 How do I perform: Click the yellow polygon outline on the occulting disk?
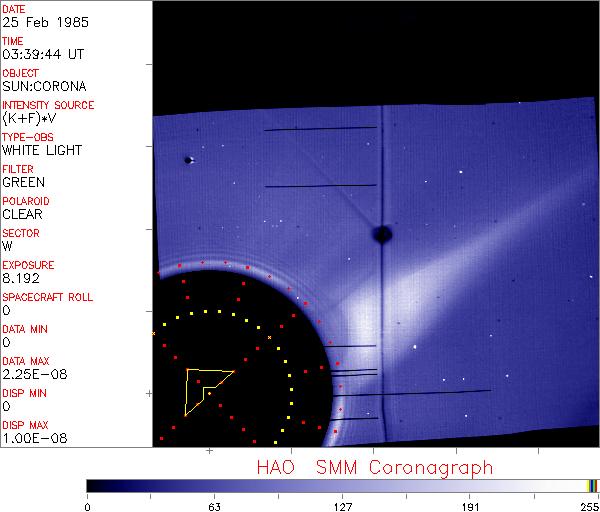pyautogui.click(x=209, y=392)
